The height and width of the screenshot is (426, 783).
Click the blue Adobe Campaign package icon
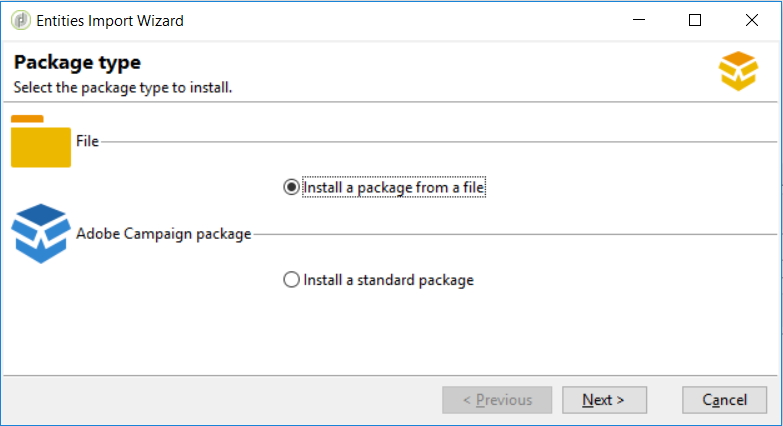tap(41, 233)
